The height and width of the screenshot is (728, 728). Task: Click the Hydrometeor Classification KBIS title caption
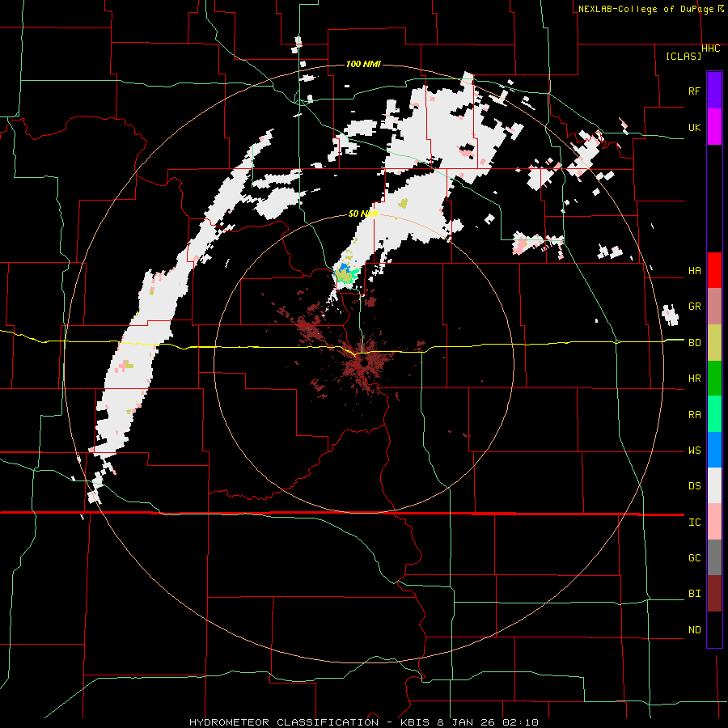(363, 722)
